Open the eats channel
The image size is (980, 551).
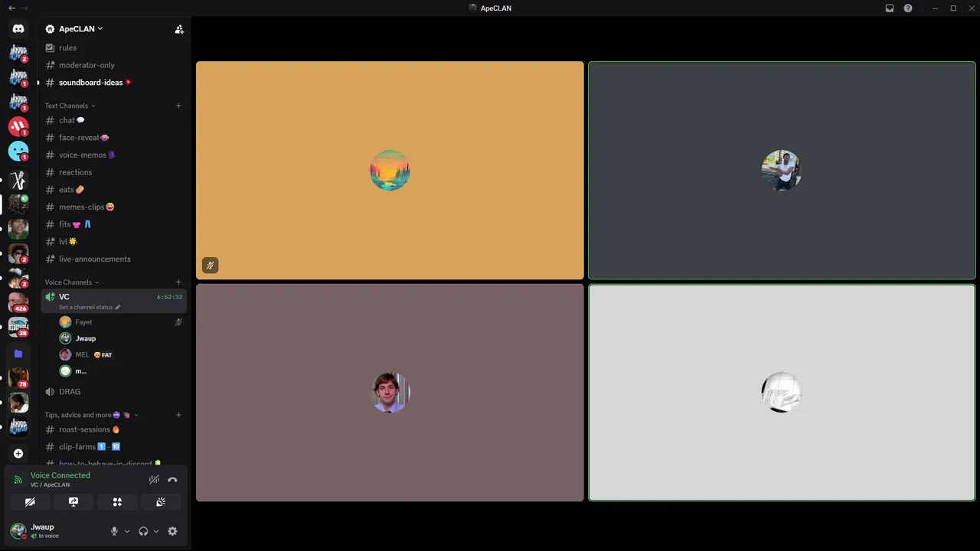113,190
